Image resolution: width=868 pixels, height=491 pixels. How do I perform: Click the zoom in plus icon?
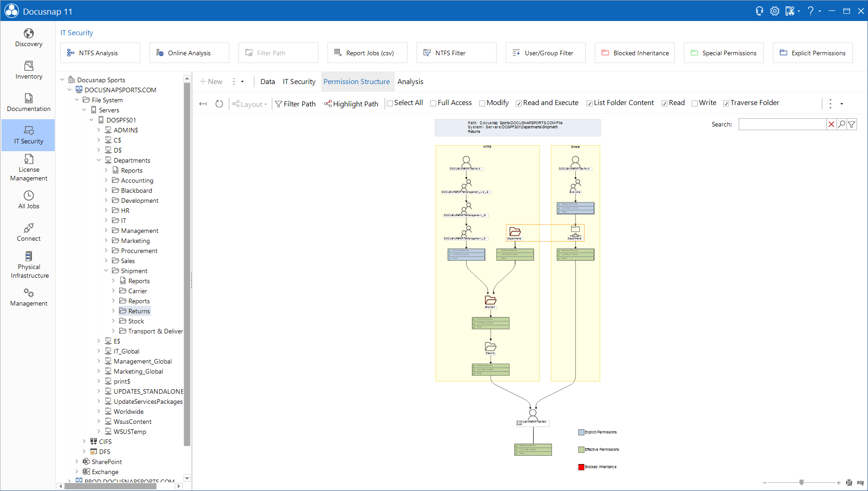839,482
